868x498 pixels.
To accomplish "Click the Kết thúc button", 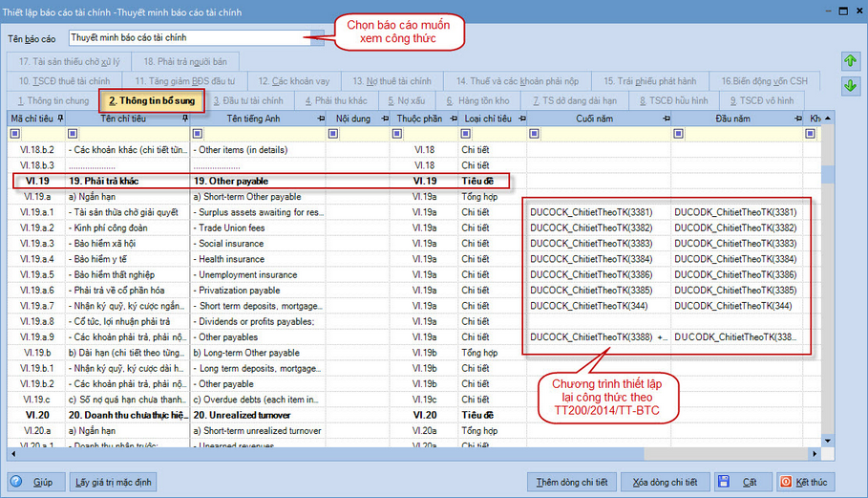I will tap(805, 482).
